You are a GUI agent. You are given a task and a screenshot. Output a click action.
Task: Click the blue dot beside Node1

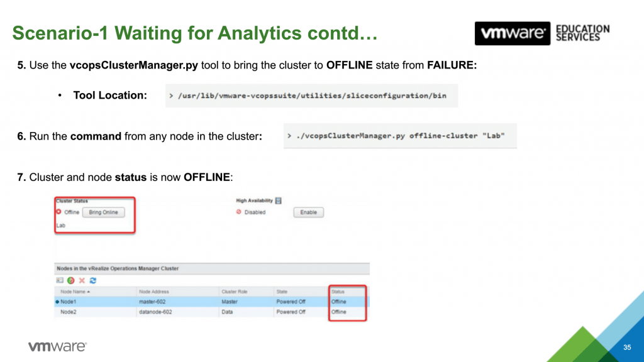[57, 302]
